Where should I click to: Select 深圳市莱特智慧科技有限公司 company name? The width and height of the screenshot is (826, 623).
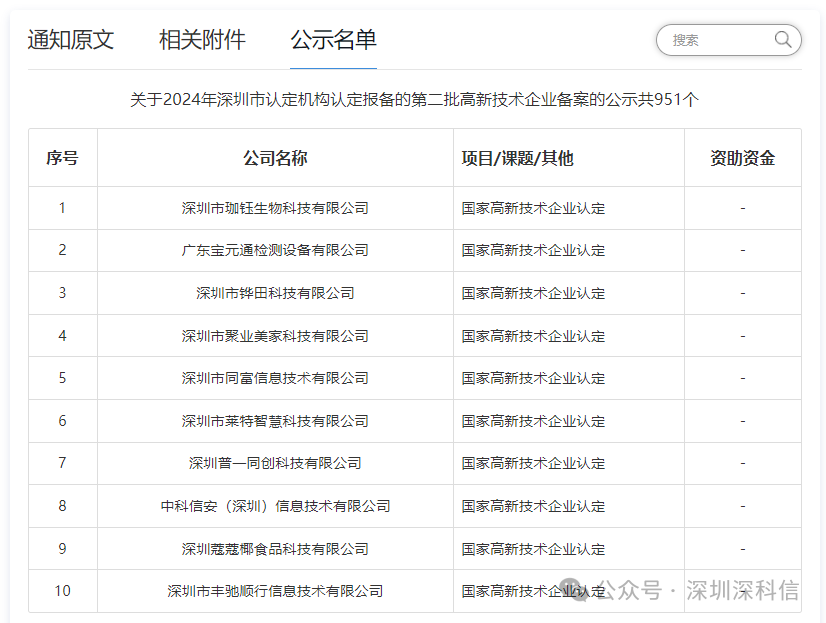tap(275, 421)
